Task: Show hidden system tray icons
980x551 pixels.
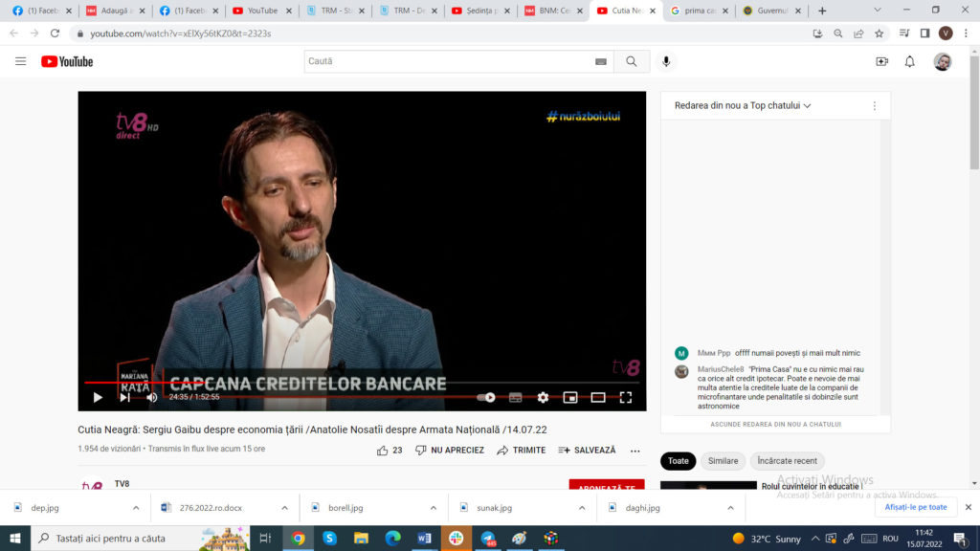Action: coord(815,539)
